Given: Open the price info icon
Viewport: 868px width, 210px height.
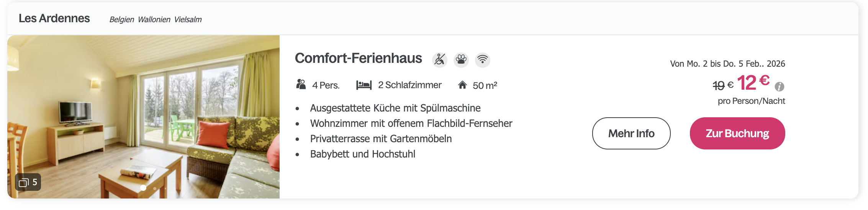Looking at the screenshot, I should coord(779,87).
